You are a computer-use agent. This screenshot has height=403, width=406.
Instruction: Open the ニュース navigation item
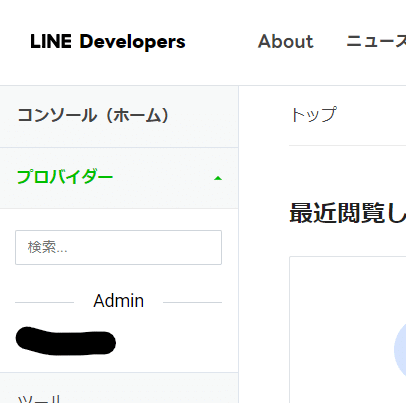pyautogui.click(x=376, y=41)
